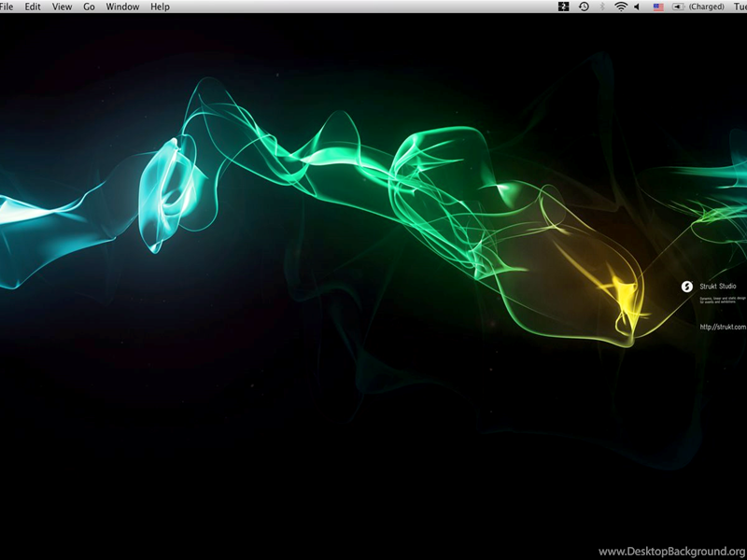Click the Bluetooth status icon
Screen dimensions: 747x560
[x=602, y=7]
